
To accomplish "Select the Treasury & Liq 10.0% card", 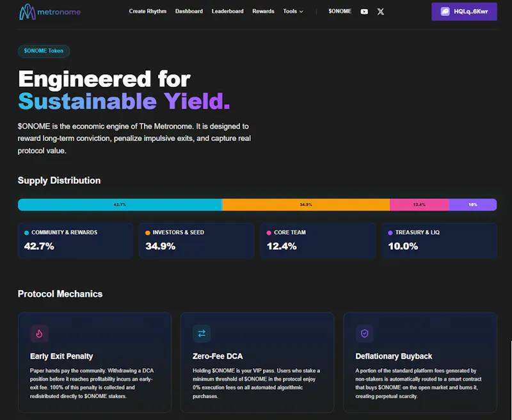I will (439, 241).
